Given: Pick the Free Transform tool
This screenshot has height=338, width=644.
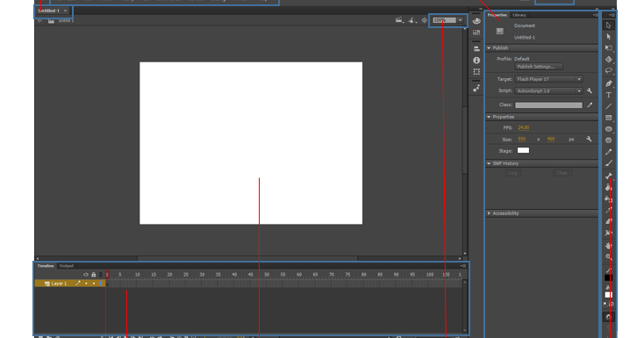Looking at the screenshot, I should pos(608,48).
